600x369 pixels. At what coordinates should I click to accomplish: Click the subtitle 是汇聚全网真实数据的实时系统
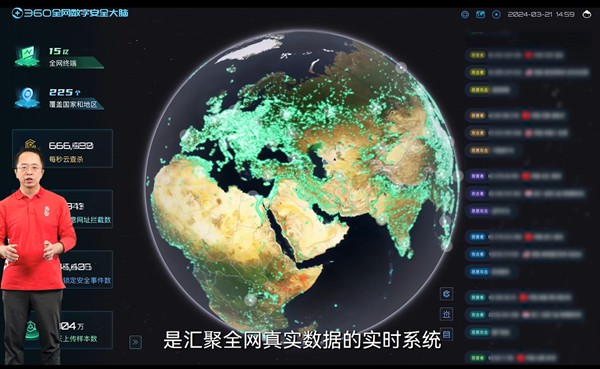[x=303, y=340]
